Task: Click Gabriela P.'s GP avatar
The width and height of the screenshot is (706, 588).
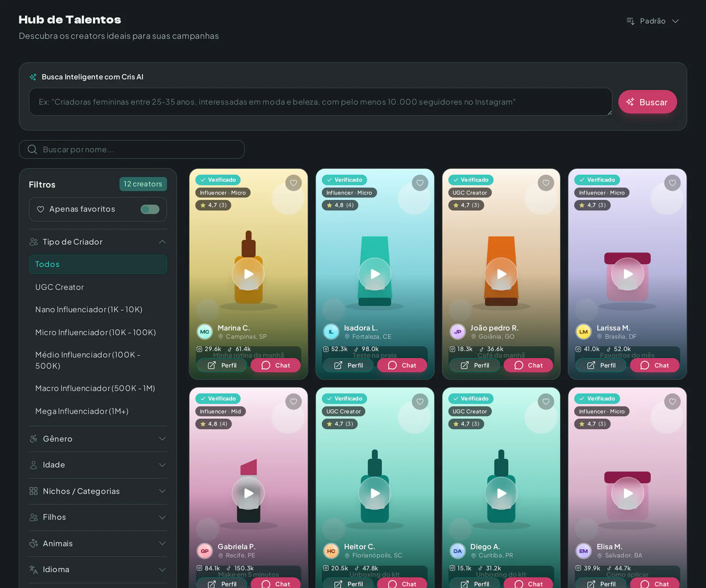Action: coord(205,551)
